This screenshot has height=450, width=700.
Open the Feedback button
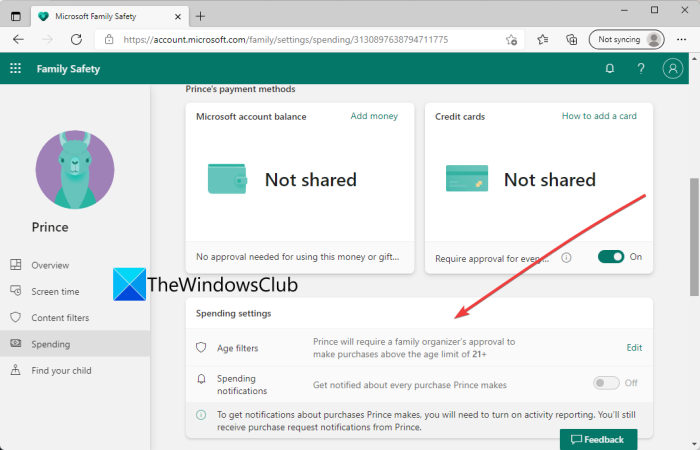(598, 440)
